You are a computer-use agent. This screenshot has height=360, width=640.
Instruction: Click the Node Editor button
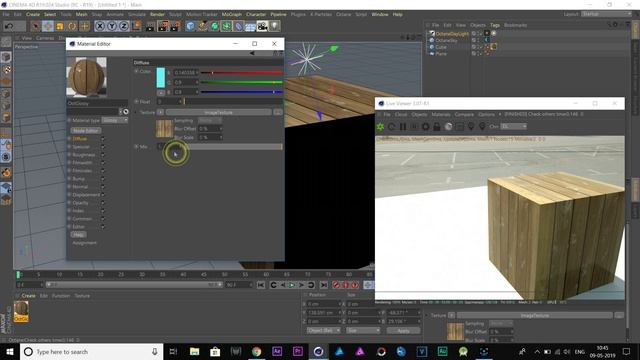pyautogui.click(x=86, y=131)
